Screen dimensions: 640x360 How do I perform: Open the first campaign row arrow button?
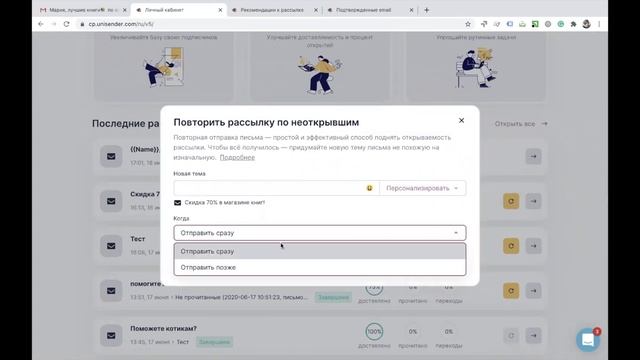[533, 156]
